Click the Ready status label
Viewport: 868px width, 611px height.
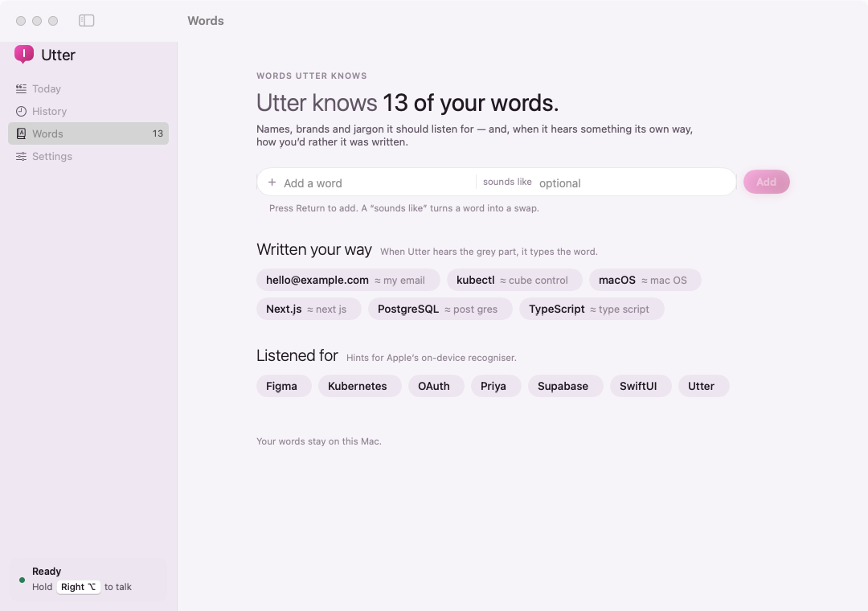pos(47,571)
